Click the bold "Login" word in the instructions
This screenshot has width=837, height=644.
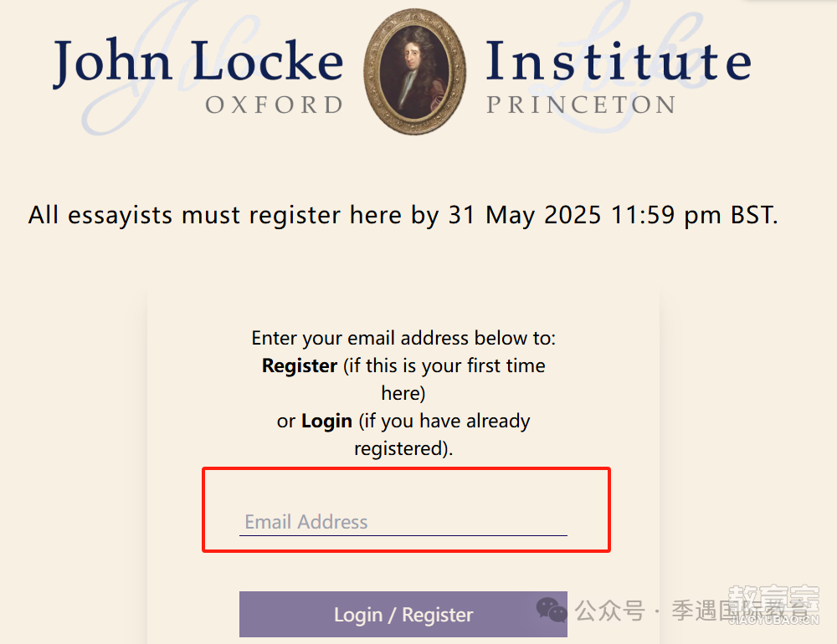coord(326,421)
